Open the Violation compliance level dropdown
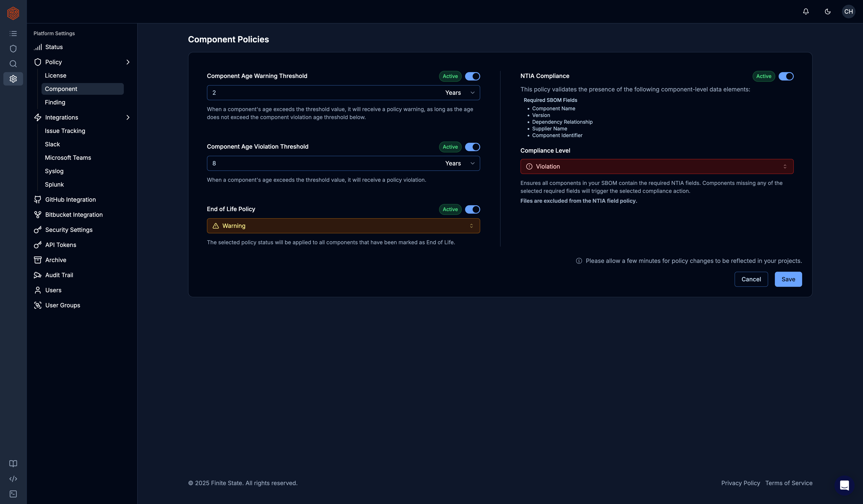Screen dimensions: 863x504 [x=656, y=167]
